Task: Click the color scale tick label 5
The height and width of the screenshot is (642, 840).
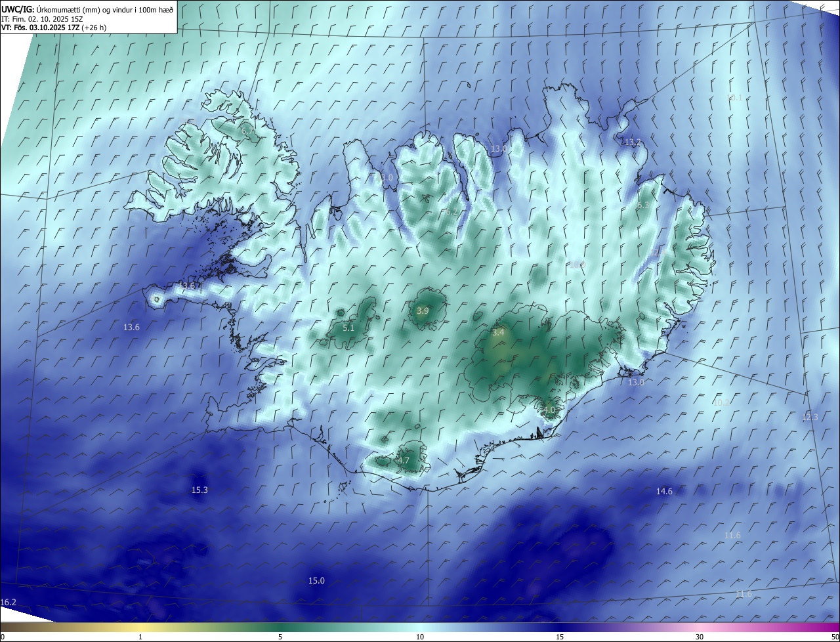Action: tap(280, 637)
